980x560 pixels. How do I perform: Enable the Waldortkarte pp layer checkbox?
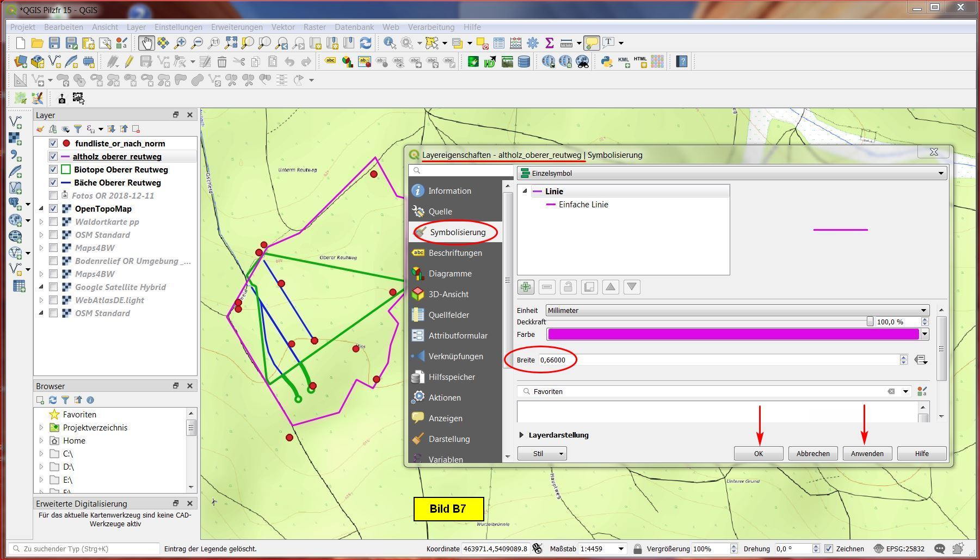click(x=53, y=222)
